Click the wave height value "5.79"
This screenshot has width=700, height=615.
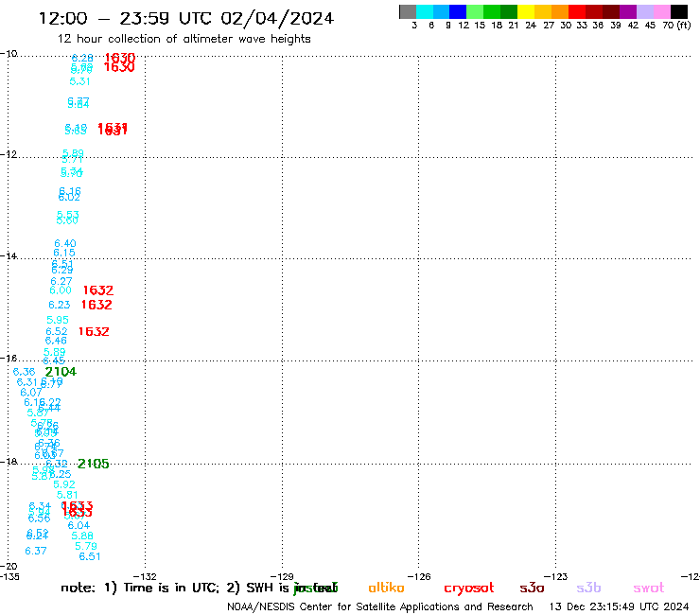(x=86, y=546)
